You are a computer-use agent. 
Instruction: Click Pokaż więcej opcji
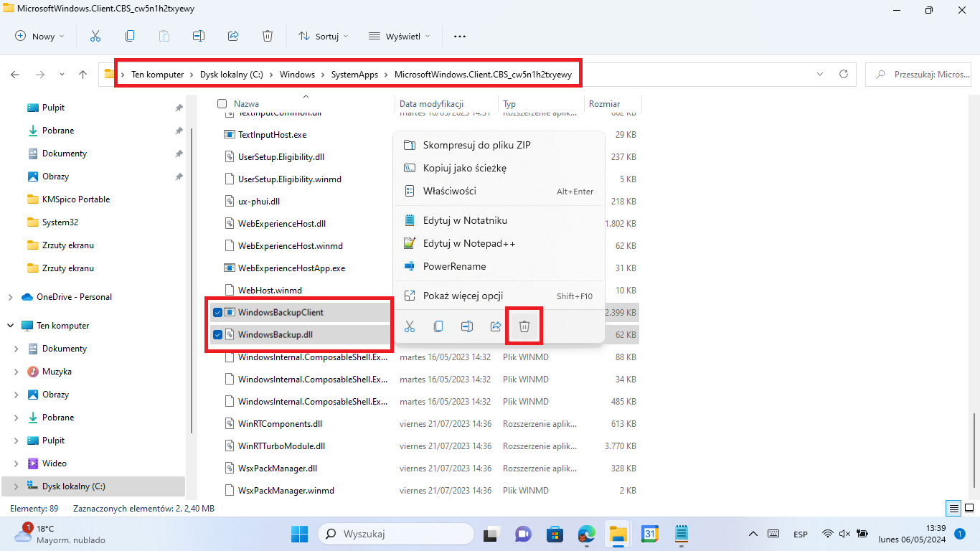(x=499, y=296)
